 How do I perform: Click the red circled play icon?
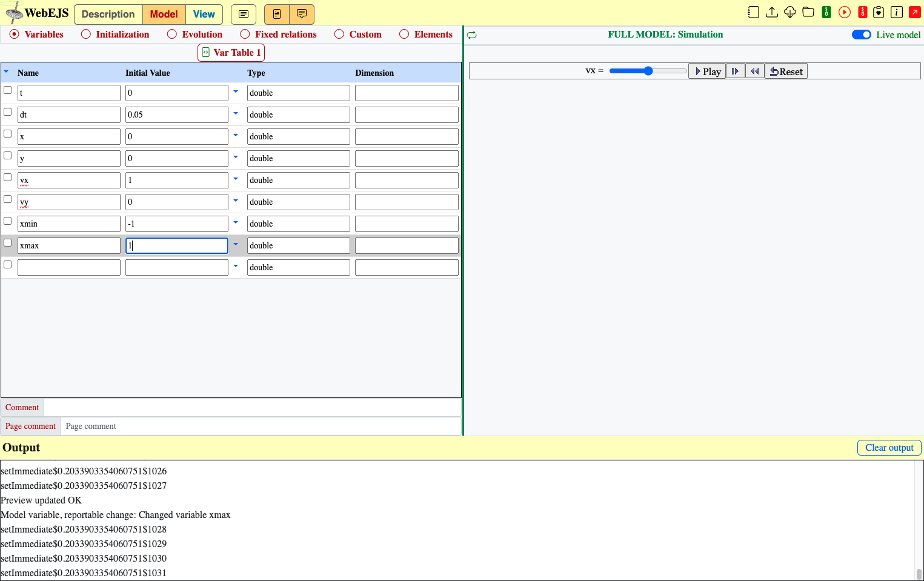click(x=845, y=12)
